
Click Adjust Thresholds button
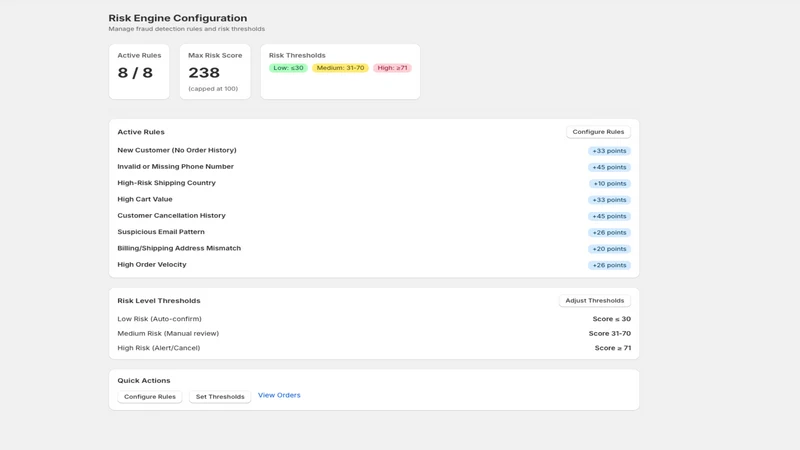pyautogui.click(x=594, y=301)
